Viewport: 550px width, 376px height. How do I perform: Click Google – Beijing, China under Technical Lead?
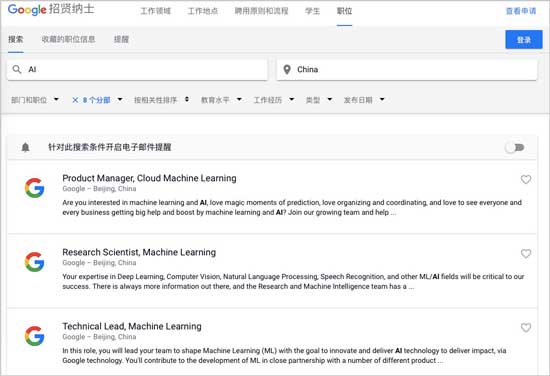click(99, 337)
